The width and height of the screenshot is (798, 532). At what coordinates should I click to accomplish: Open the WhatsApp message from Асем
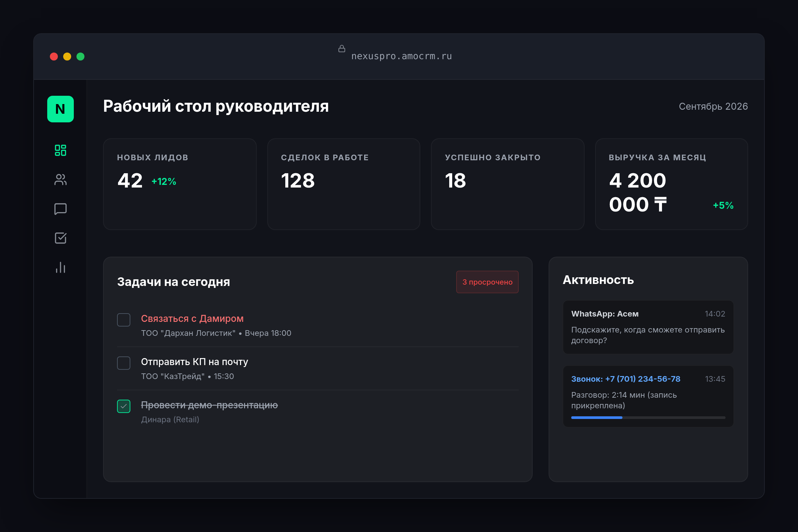point(648,327)
